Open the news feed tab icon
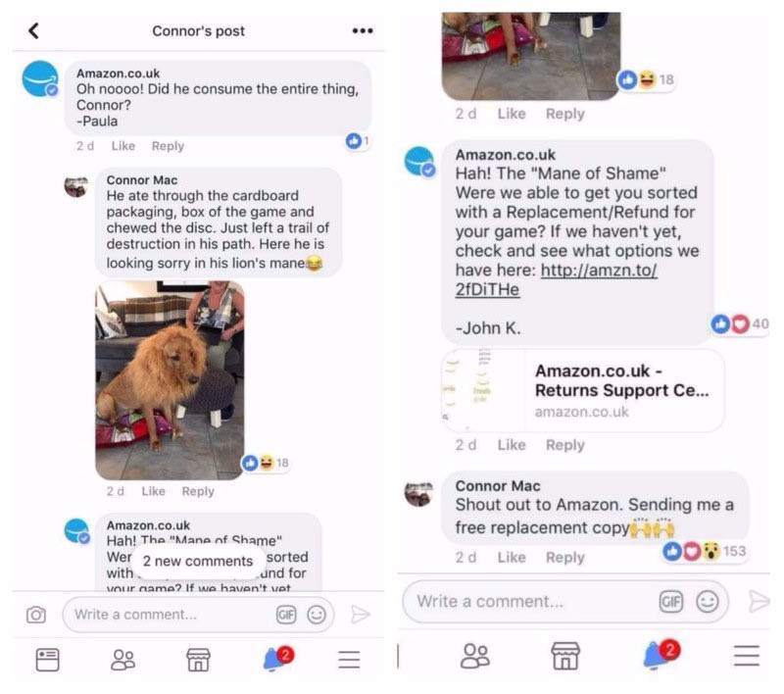Viewport: 784px width, 694px height. coord(47,660)
